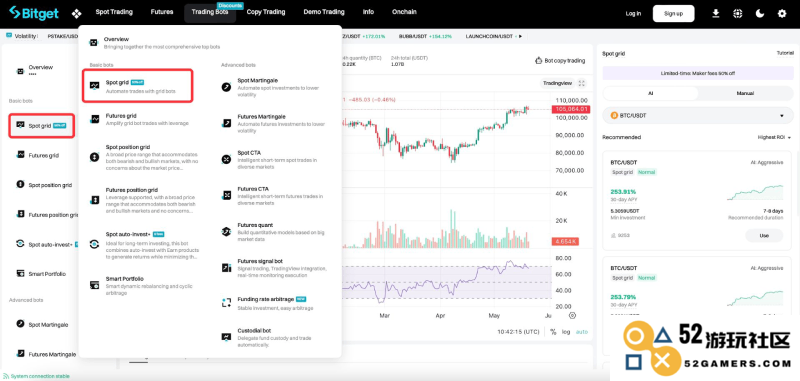The height and width of the screenshot is (381, 800).
Task: Open the settings gear icon
Action: 782,14
